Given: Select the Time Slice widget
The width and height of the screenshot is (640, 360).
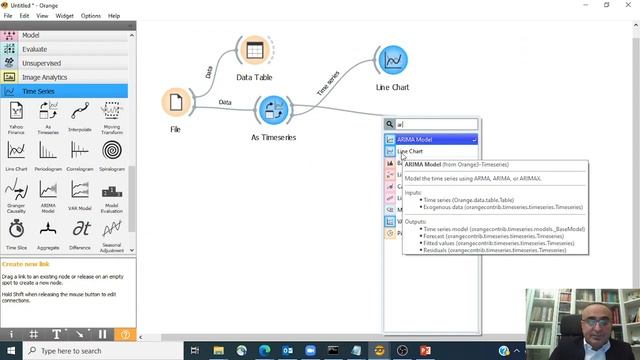Looking at the screenshot, I should point(16,235).
